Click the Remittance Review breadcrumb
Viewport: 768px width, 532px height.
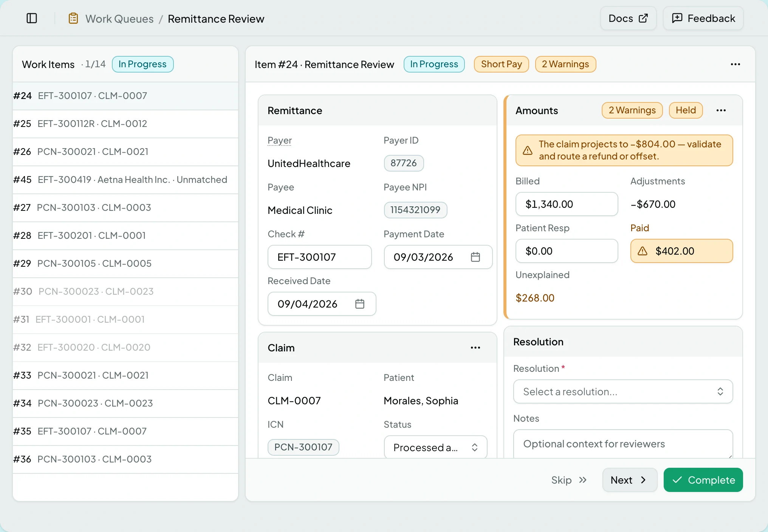216,19
